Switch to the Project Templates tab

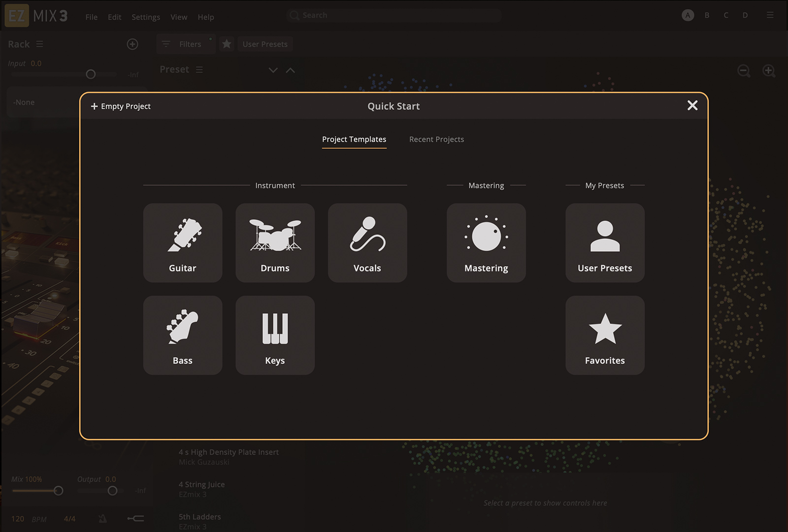tap(354, 139)
